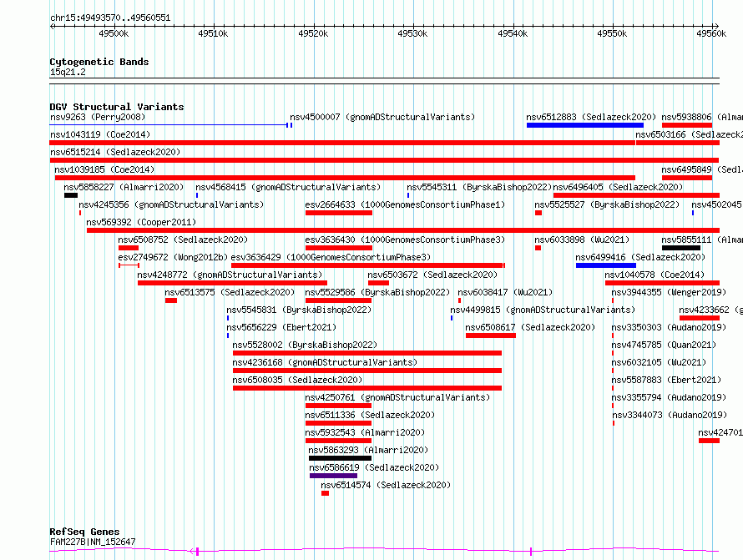This screenshot has width=743, height=560.
Task: Click nsv6038417 (Wu2021) label
Action: [505, 292]
